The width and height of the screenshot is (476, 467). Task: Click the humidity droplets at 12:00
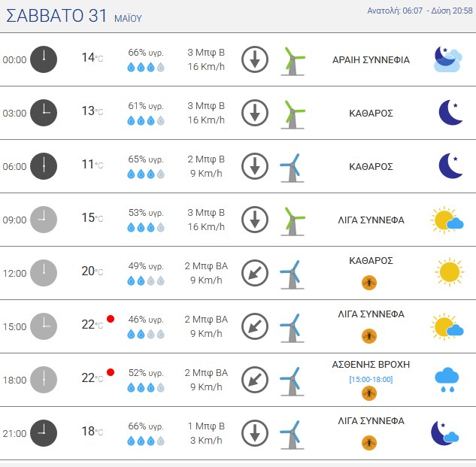point(146,281)
